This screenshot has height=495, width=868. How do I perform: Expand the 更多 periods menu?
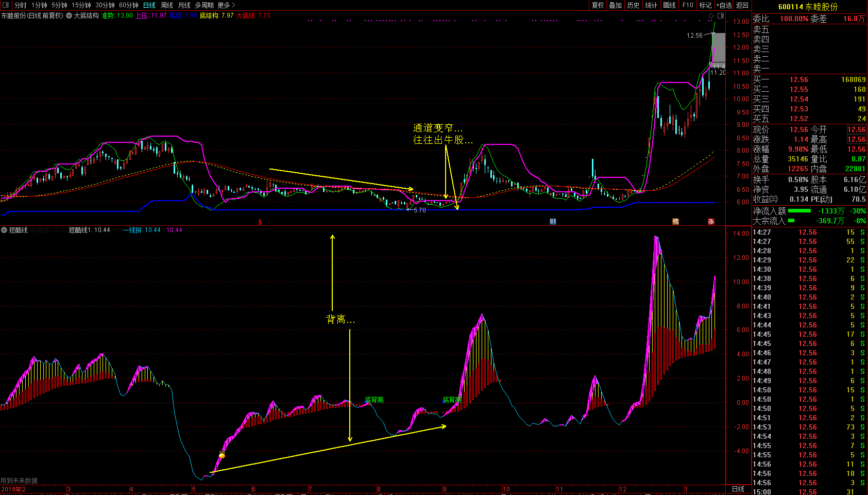226,5
